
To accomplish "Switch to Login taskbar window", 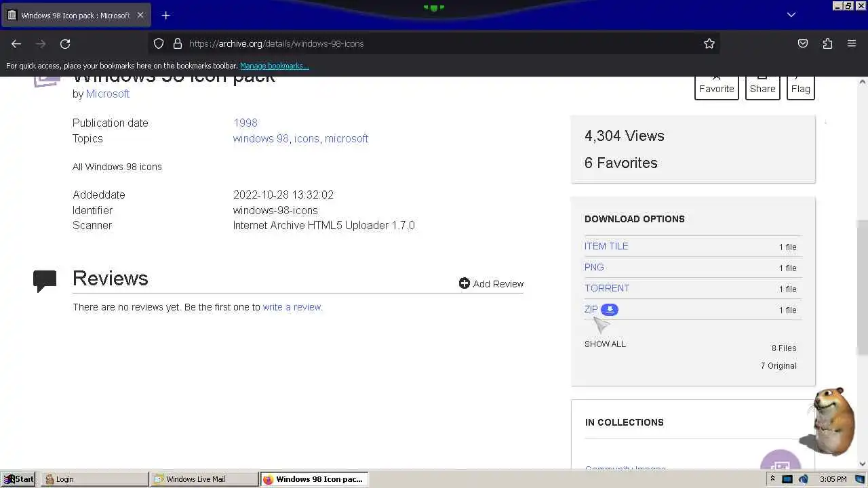I will click(x=94, y=479).
